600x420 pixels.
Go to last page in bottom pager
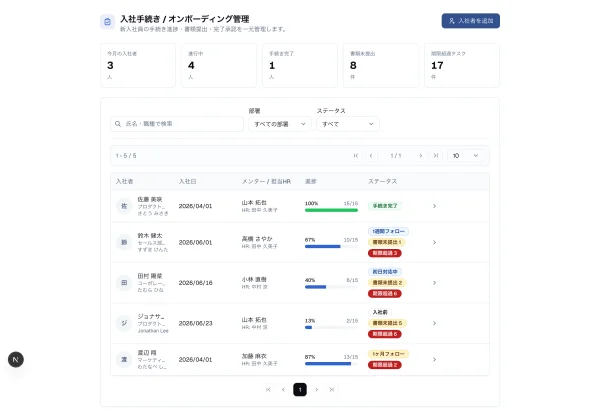(x=332, y=389)
